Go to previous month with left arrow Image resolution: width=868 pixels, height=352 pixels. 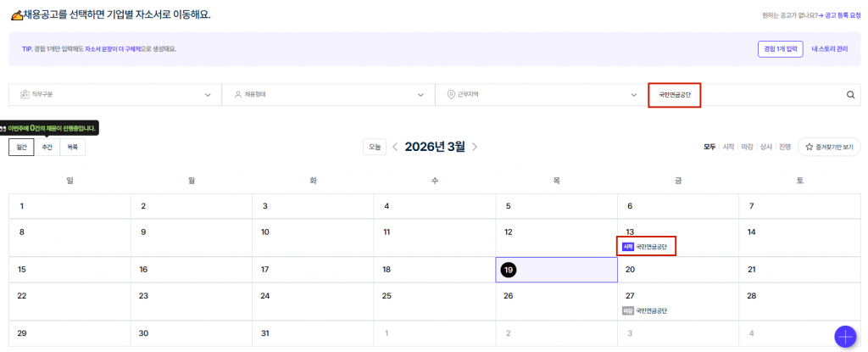click(x=395, y=147)
